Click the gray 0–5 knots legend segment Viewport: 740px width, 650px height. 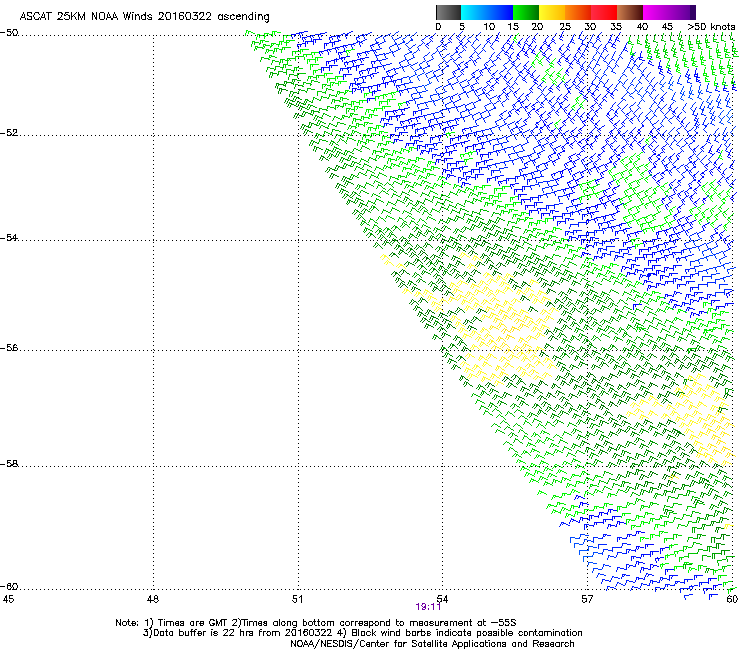coord(448,12)
